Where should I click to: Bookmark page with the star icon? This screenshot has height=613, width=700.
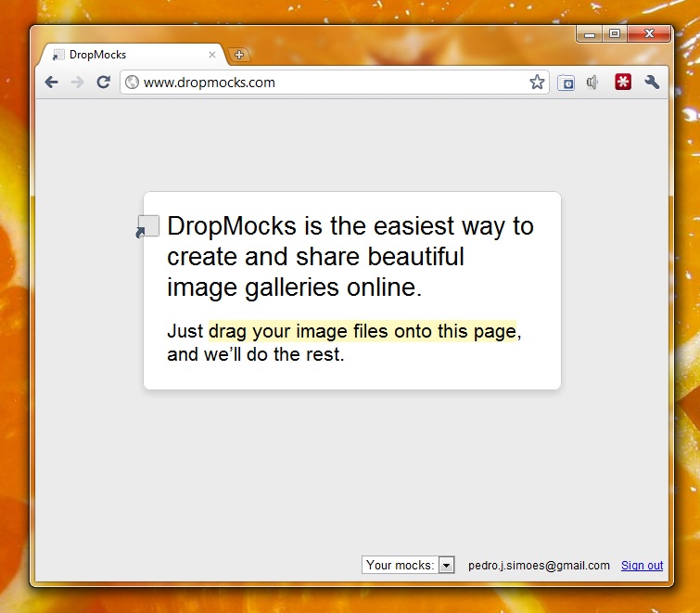click(x=537, y=83)
